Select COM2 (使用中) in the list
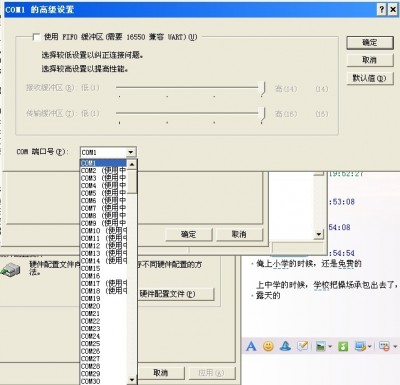400x385 pixels. 104,170
